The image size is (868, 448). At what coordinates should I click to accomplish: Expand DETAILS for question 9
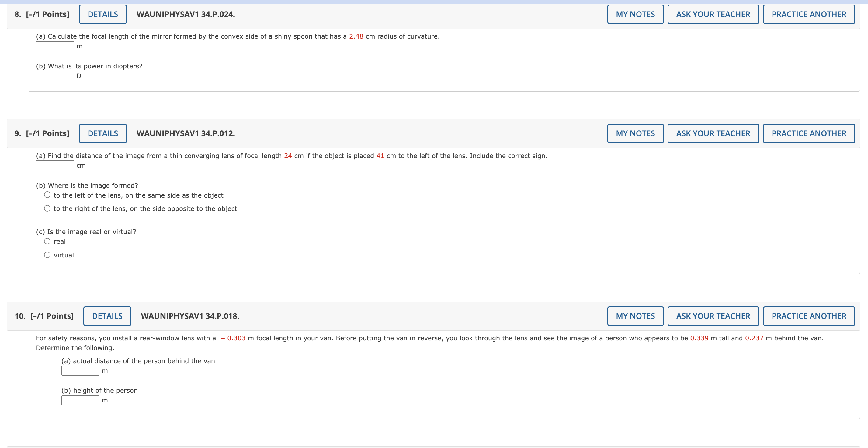103,133
